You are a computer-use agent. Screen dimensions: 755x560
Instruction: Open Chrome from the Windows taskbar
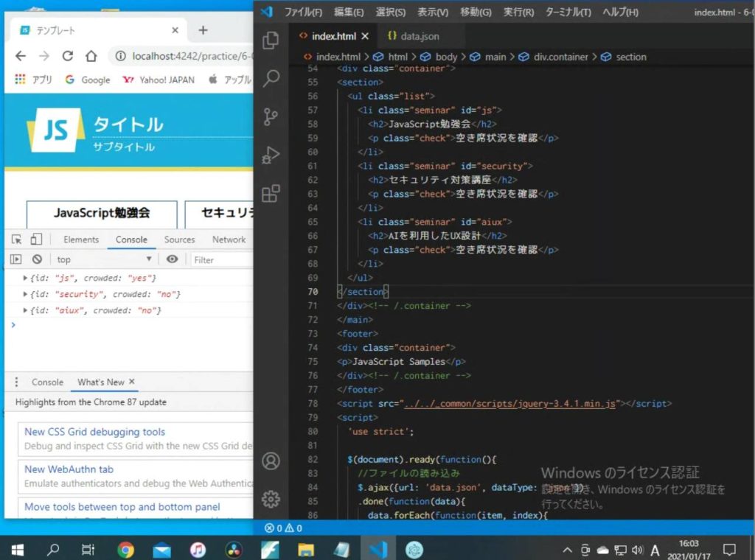pyautogui.click(x=125, y=549)
